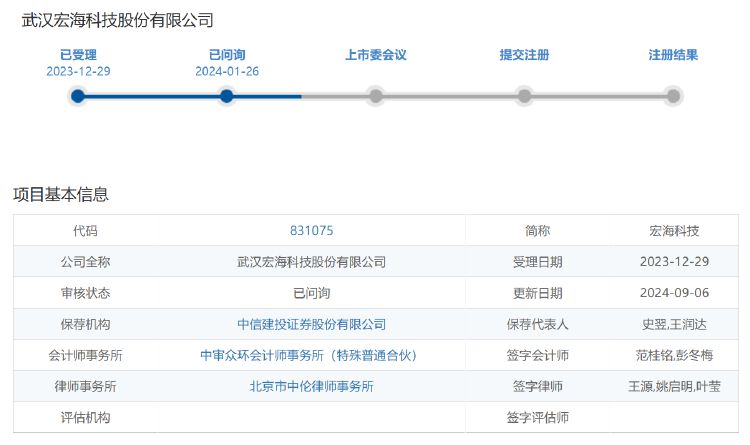Screen dimensions: 750x445
Task: Open the 已问询 stage label
Action: tap(227, 55)
